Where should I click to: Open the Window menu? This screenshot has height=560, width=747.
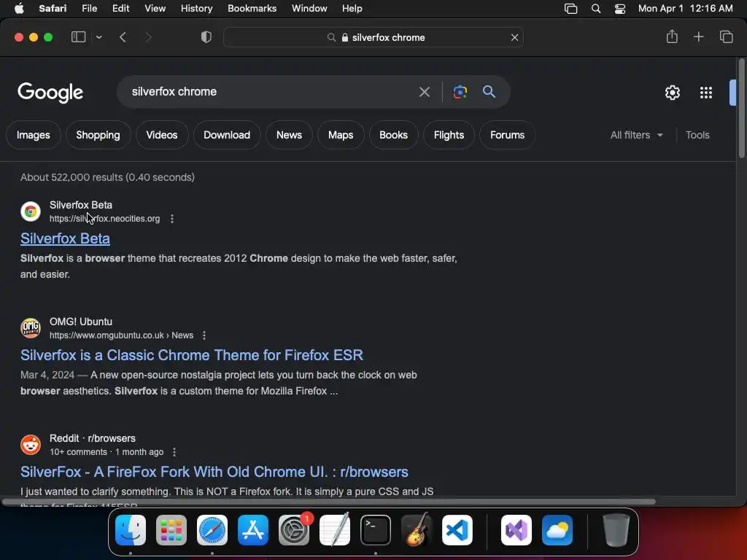pos(309,9)
